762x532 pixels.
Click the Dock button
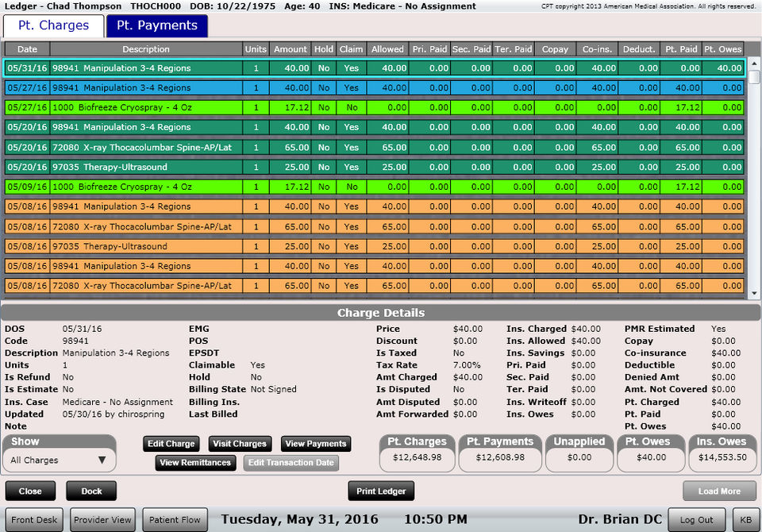pos(91,492)
